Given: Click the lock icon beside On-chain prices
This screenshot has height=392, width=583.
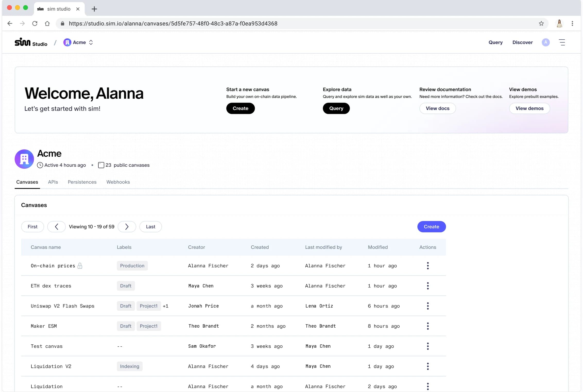Looking at the screenshot, I should pyautogui.click(x=80, y=266).
